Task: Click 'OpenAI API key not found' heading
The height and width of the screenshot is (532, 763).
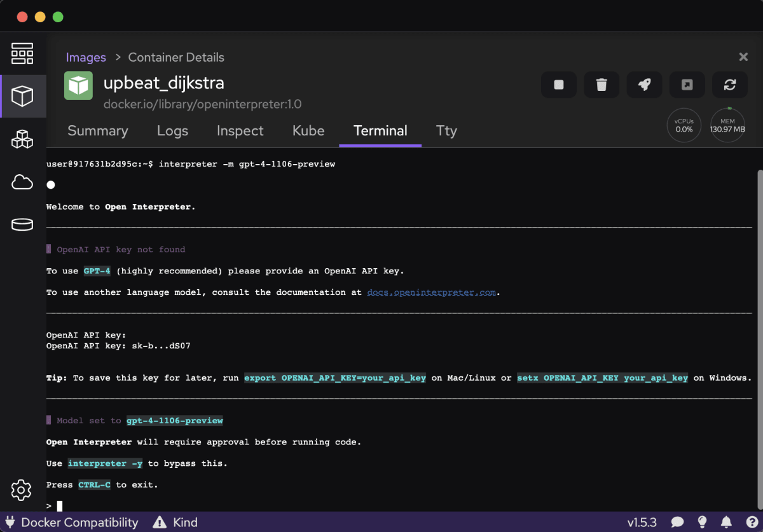Action: pyautogui.click(x=121, y=250)
